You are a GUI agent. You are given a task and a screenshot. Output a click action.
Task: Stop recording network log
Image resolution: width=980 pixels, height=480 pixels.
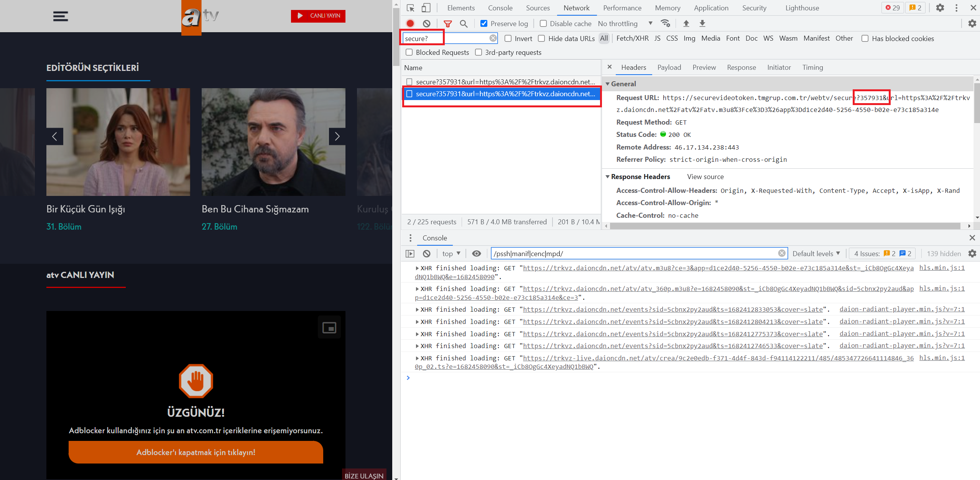click(x=410, y=23)
